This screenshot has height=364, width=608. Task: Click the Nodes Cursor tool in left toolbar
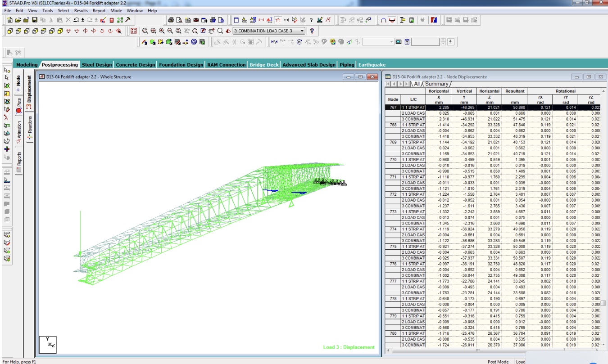pos(7,70)
